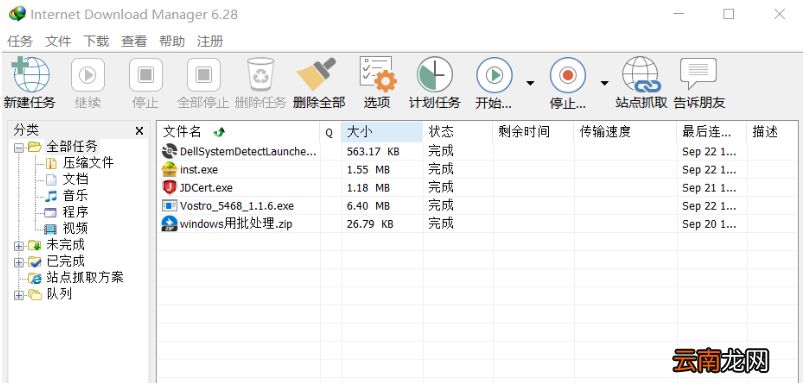Sort by 文件名 column header
Screen dimensions: 806x389
tap(239, 132)
